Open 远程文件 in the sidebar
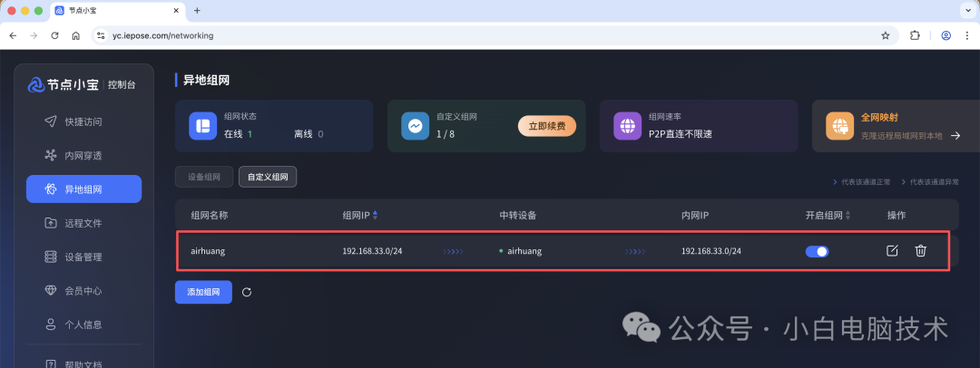The image size is (980, 368). tap(83, 223)
